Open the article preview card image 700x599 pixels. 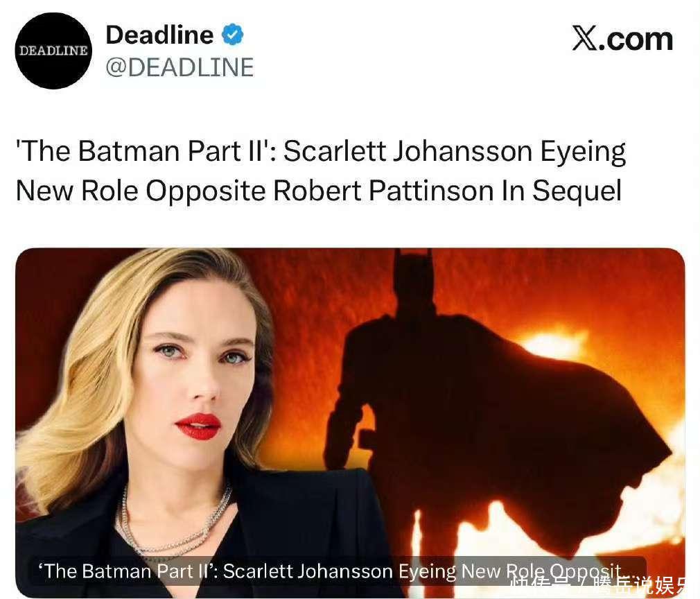(350, 423)
